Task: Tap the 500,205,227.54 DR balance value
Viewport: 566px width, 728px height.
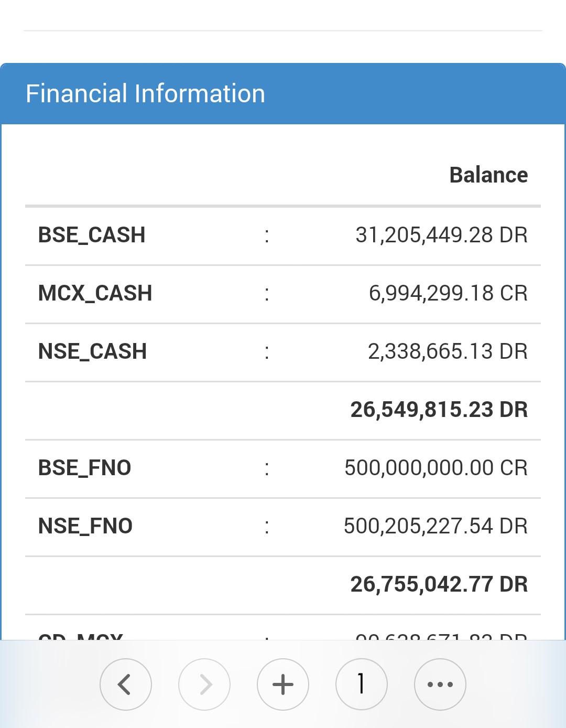Action: coord(436,526)
